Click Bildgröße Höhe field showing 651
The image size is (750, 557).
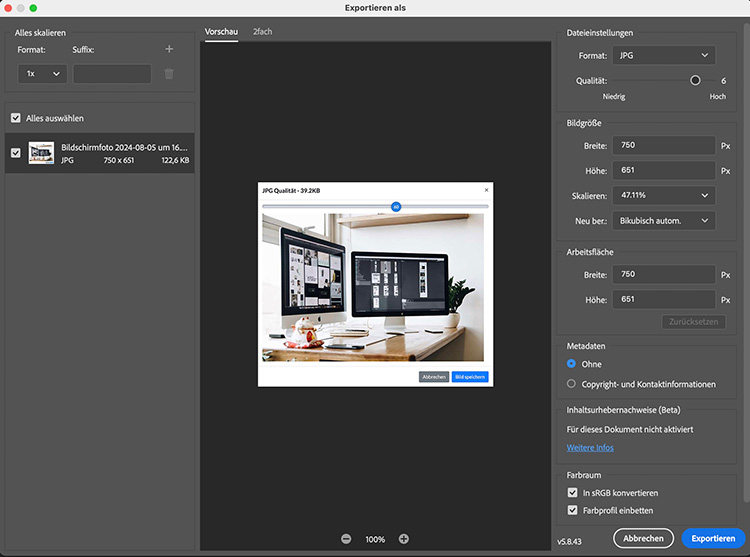point(664,170)
